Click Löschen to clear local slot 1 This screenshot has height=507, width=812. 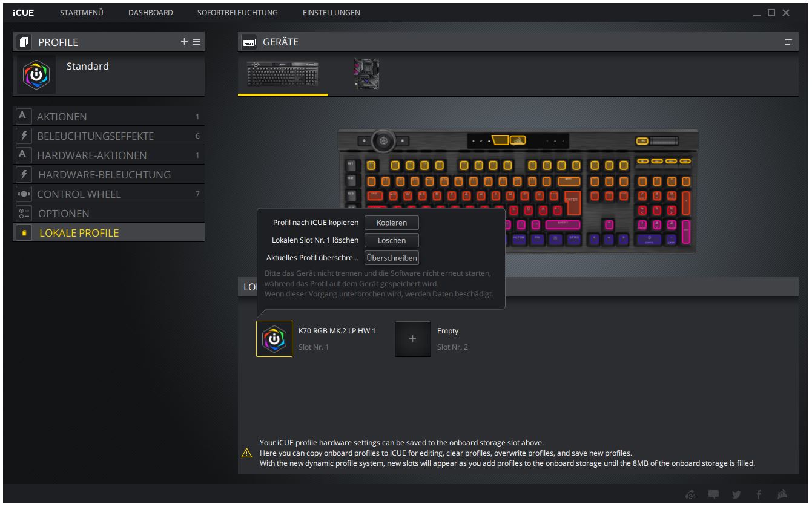[x=391, y=240]
